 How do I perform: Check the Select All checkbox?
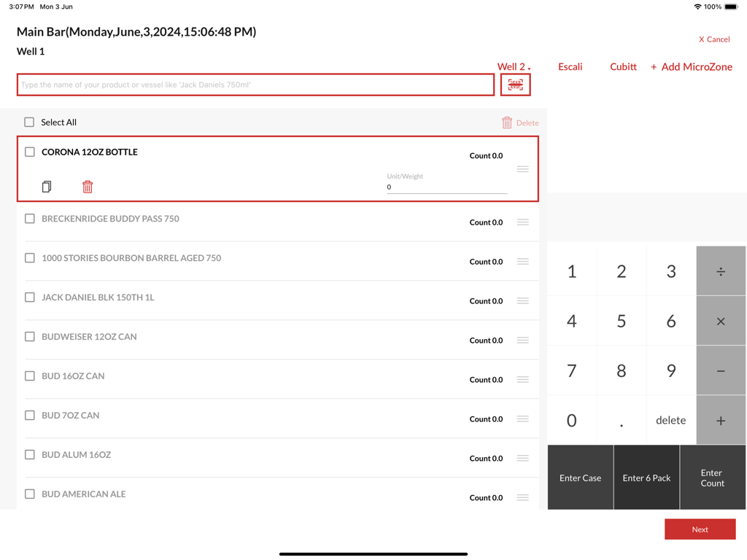point(29,122)
